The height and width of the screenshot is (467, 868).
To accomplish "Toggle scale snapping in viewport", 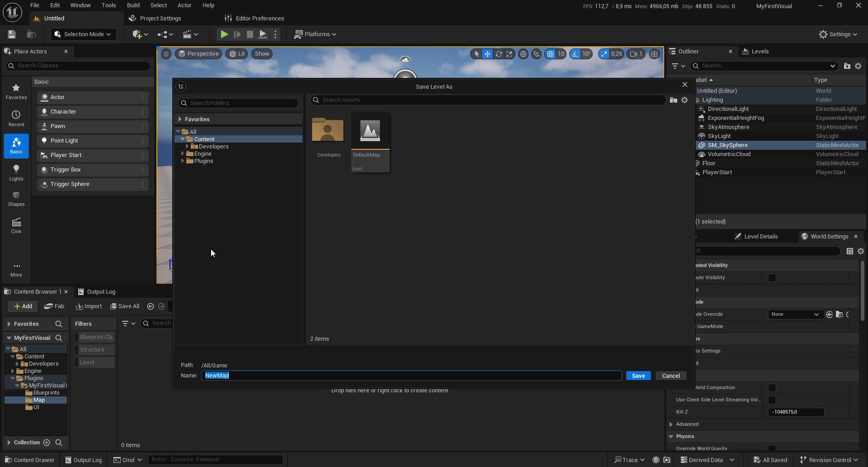I will point(604,54).
